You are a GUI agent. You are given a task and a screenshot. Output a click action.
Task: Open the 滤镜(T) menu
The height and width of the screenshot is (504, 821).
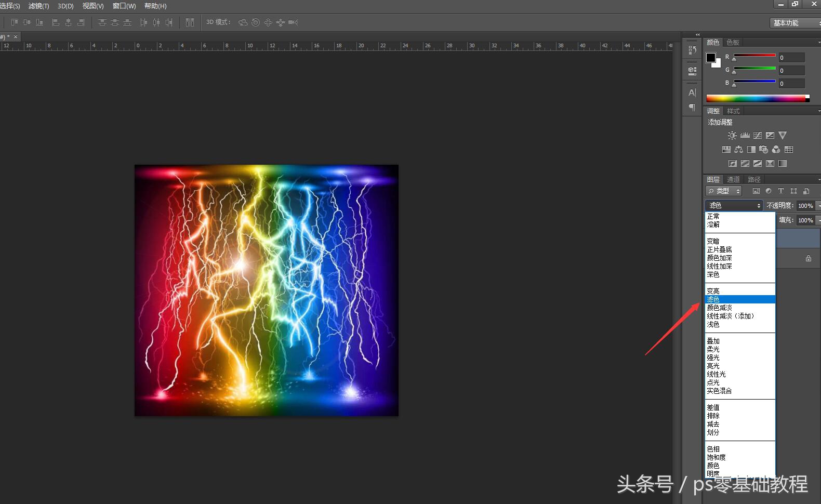[x=38, y=6]
